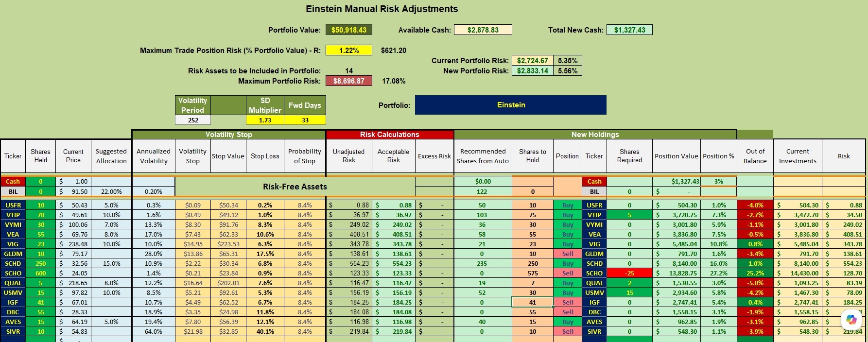The height and width of the screenshot is (342, 868).
Task: Select Current Portfolio Risk $2,724.67 cell
Action: click(x=532, y=61)
